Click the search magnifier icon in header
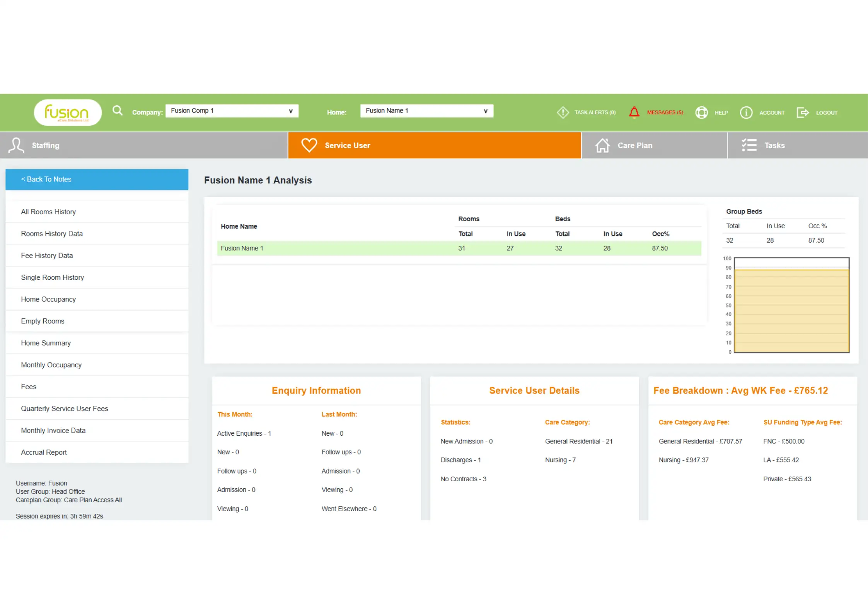This screenshot has height=614, width=868. (117, 111)
